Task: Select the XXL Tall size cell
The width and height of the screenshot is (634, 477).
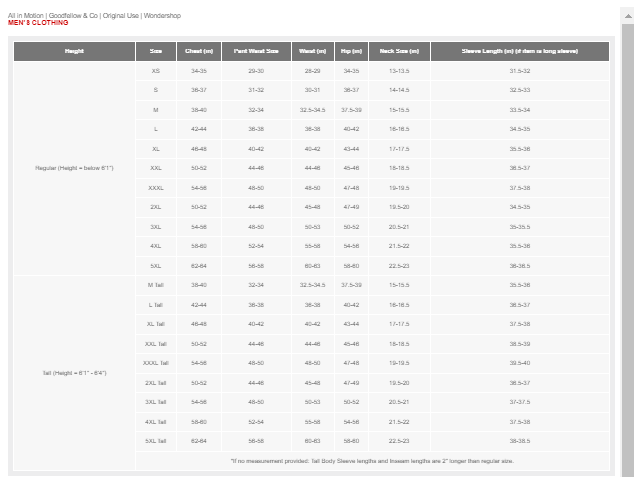Action: tap(156, 344)
